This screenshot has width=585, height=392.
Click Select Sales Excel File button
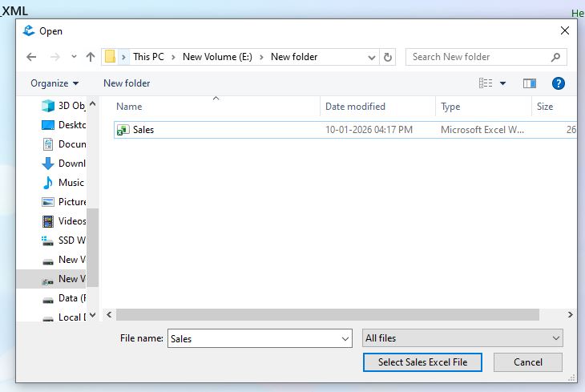(x=422, y=362)
